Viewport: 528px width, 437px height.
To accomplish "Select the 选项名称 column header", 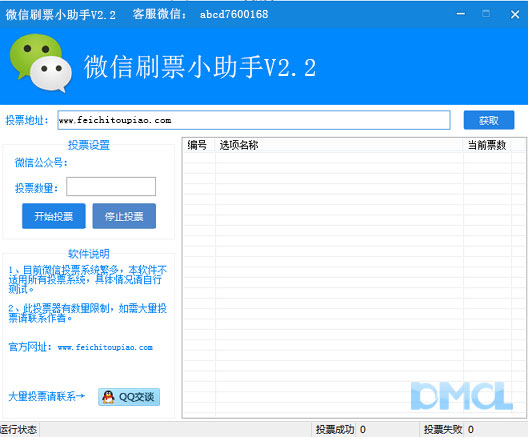I will coord(339,145).
